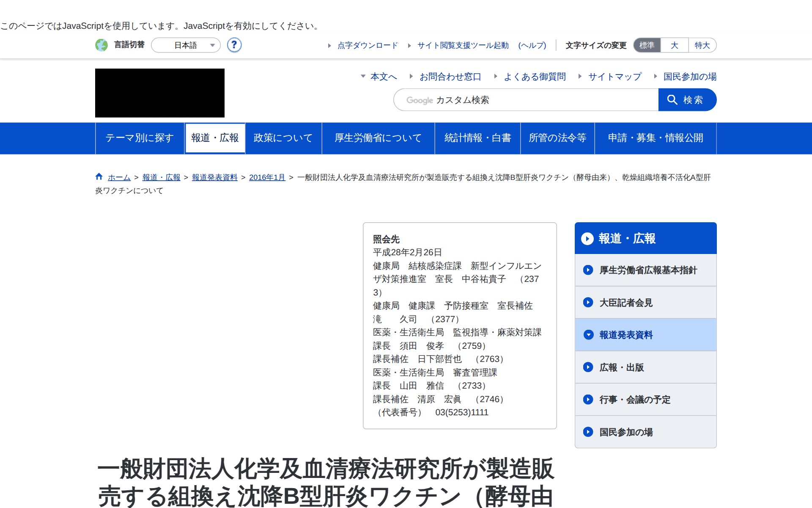Click the arrow icon beside 大臣記者会見
The image size is (812, 508).
click(x=588, y=302)
